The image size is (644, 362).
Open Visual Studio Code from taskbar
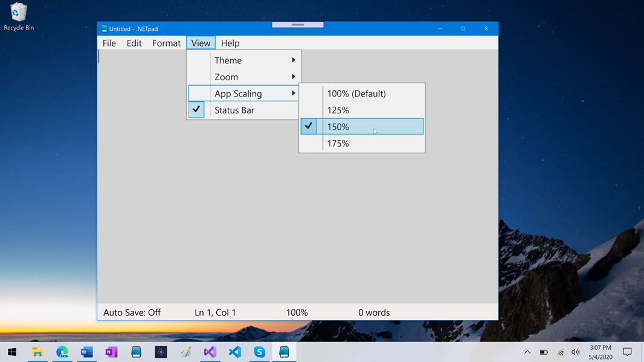235,352
